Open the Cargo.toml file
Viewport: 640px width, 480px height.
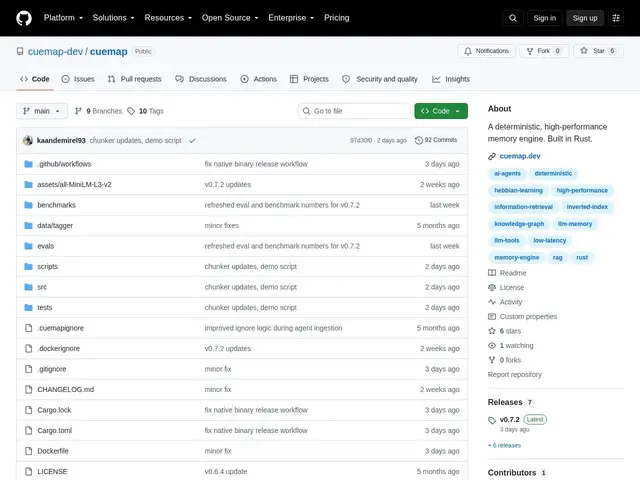[x=54, y=431]
